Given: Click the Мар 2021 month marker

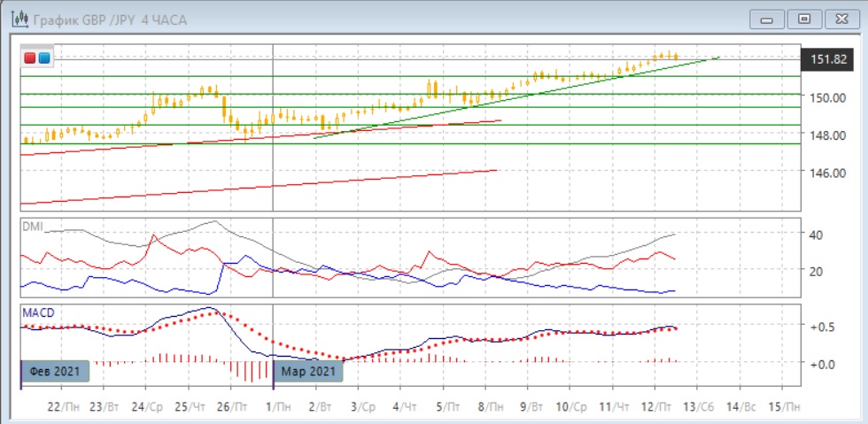Looking at the screenshot, I should tap(308, 371).
